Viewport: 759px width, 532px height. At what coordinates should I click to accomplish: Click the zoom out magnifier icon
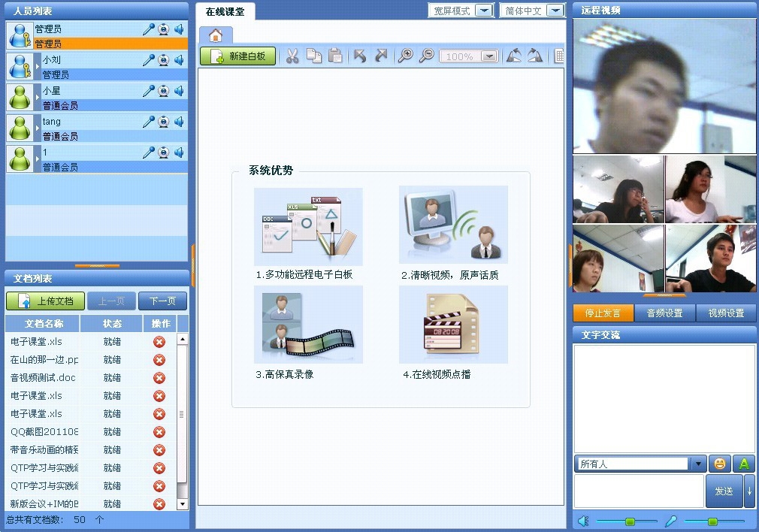click(x=426, y=56)
